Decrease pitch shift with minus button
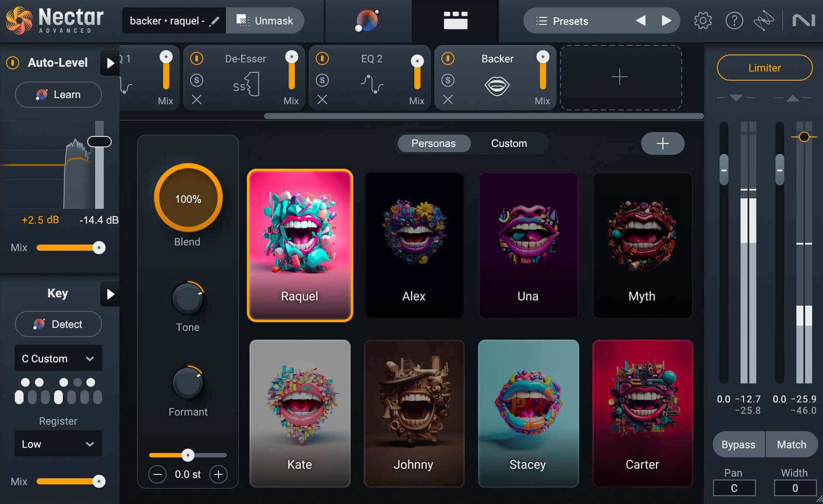Viewport: 823px width, 504px height. click(x=157, y=474)
